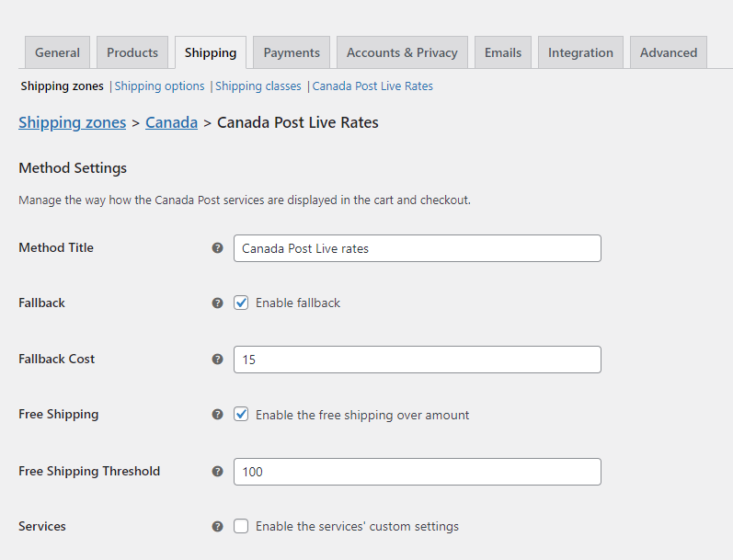Click the help icon for Free Shipping

[217, 414]
